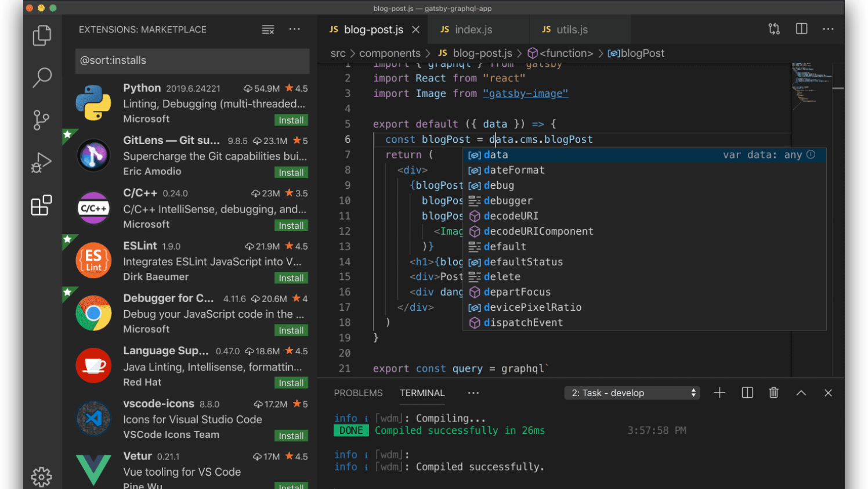
Task: Open the Manage gear icon
Action: coord(42,477)
